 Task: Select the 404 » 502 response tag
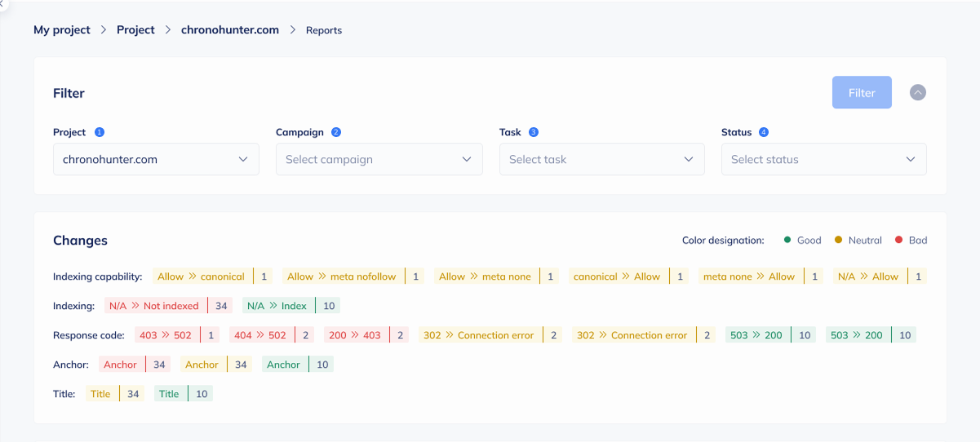pyautogui.click(x=270, y=335)
